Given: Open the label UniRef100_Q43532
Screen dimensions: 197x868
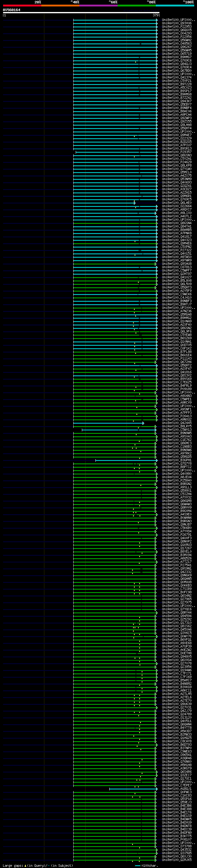Looking at the screenshot, I should point(176,850).
